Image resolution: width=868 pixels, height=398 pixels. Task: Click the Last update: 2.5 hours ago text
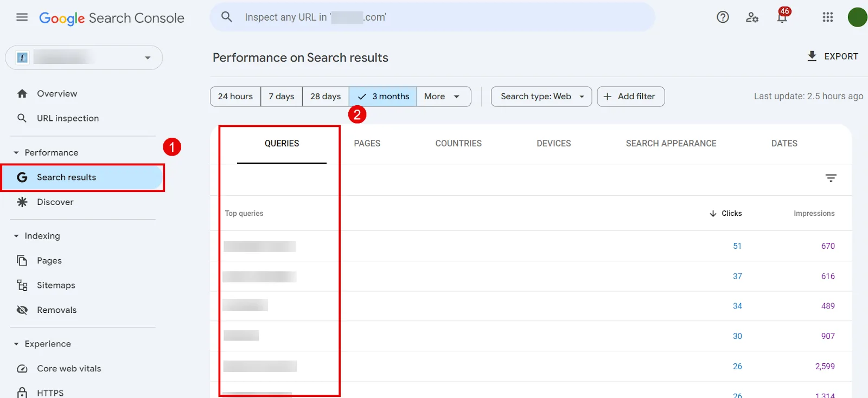(808, 97)
